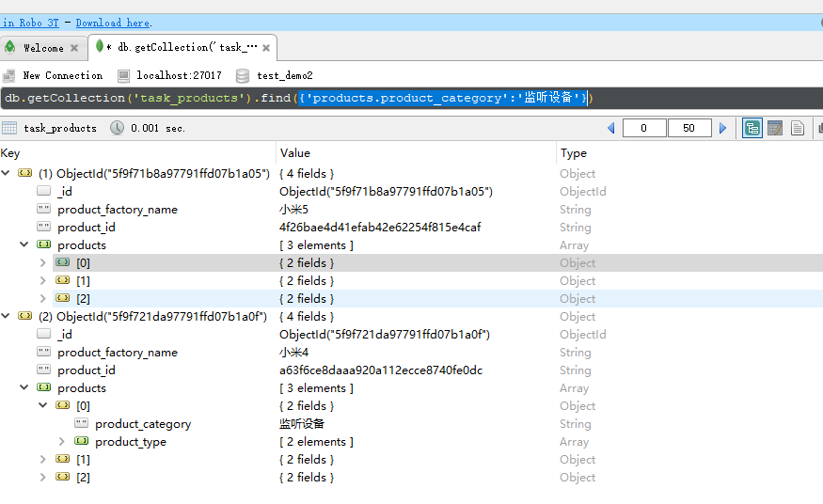Click the localhost:27017 server icon
Image resolution: width=823 pixels, height=504 pixels.
[123, 76]
